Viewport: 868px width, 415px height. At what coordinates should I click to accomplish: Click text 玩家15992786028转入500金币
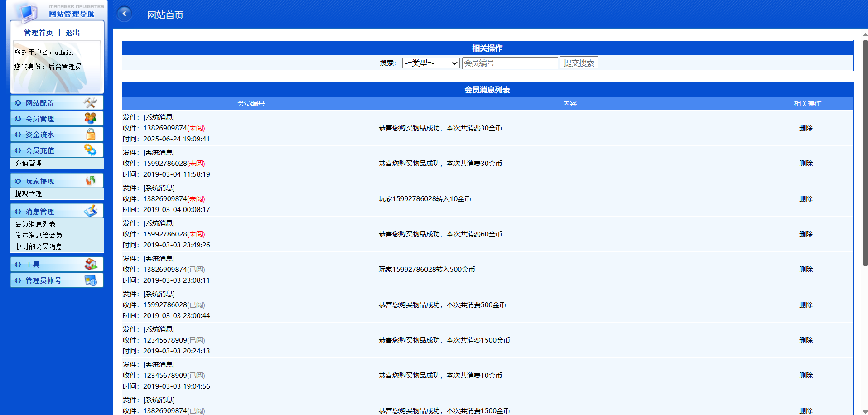(x=427, y=270)
